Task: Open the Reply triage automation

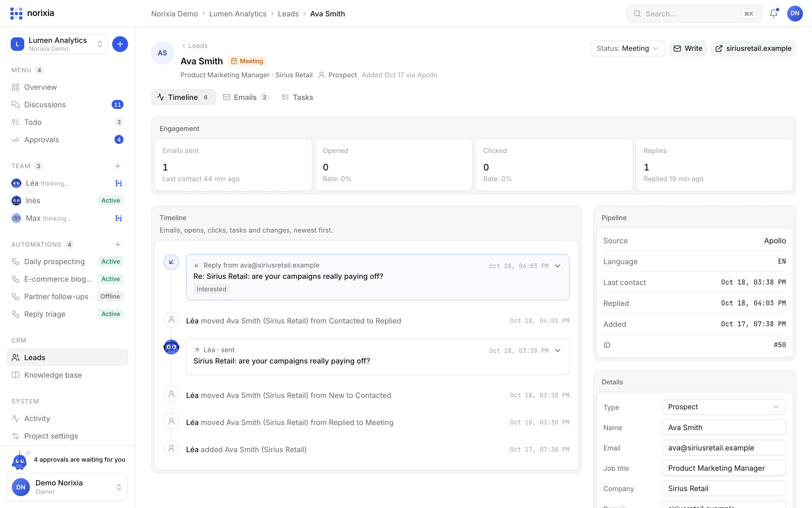Action: [67, 314]
